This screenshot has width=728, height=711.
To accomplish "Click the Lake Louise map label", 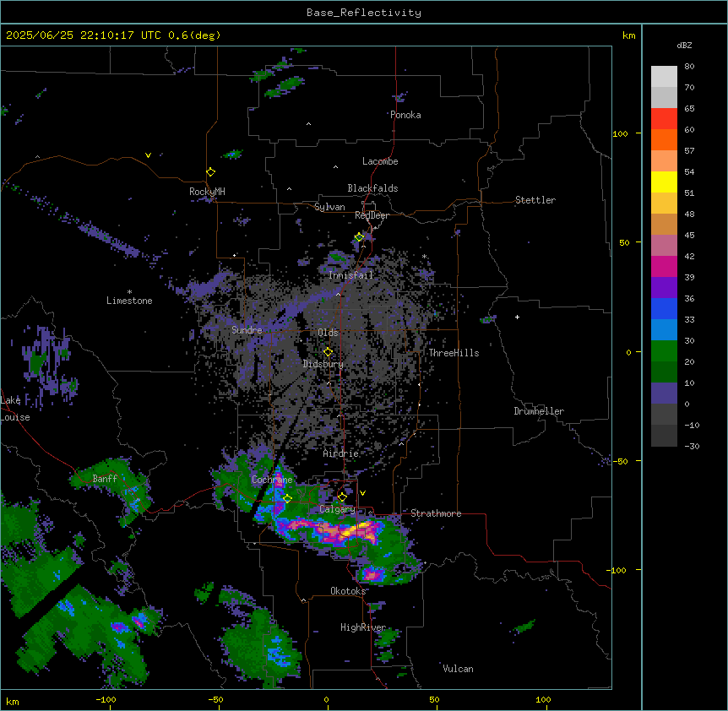I will 15,409.
